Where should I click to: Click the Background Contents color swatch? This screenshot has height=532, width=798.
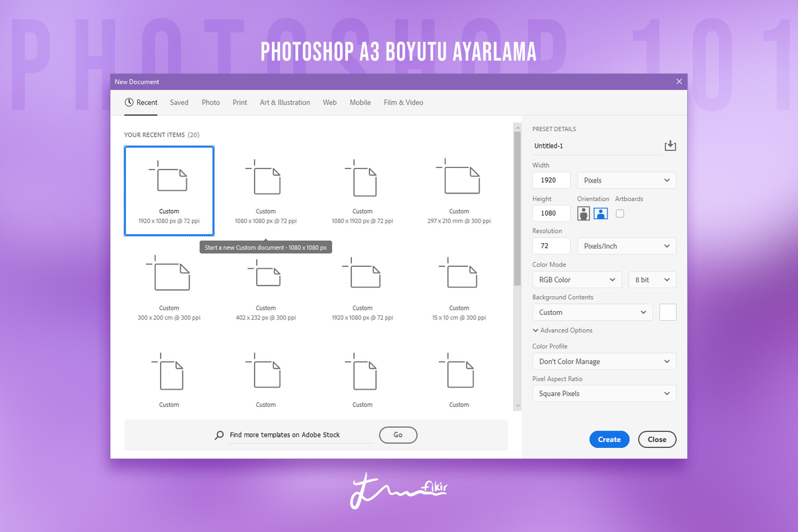pyautogui.click(x=667, y=312)
